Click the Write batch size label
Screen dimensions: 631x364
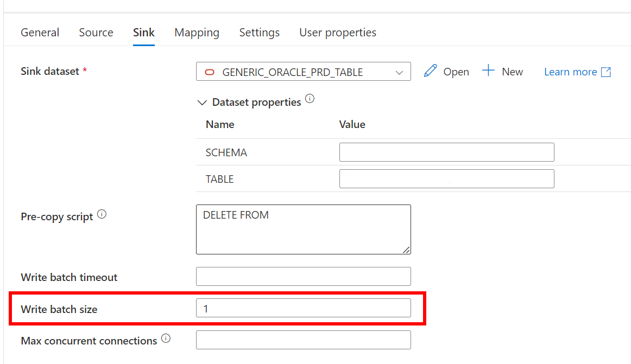(x=59, y=309)
